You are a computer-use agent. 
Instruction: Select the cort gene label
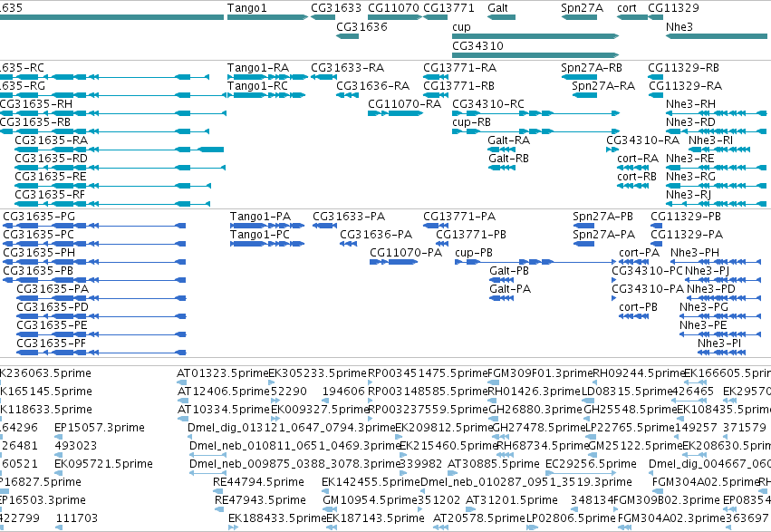click(x=626, y=8)
